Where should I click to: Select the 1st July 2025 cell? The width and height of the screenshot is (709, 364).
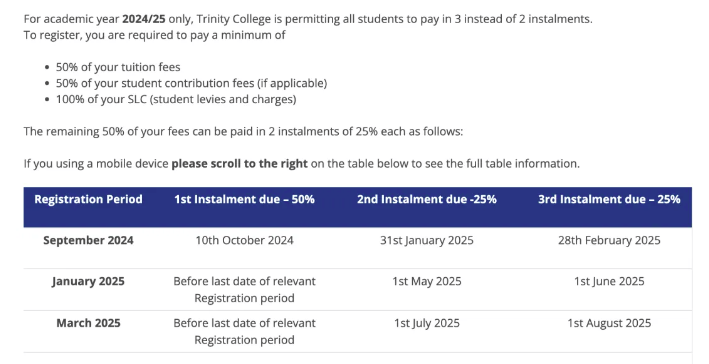[427, 323]
